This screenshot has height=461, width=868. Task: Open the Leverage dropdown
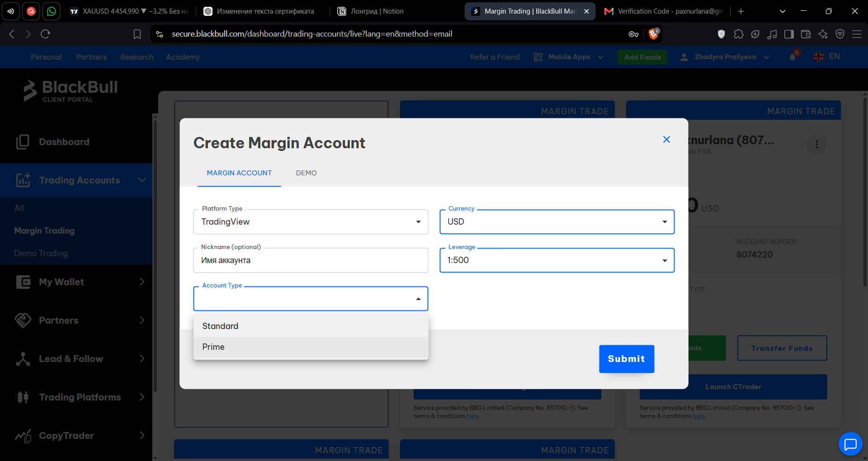tap(557, 260)
